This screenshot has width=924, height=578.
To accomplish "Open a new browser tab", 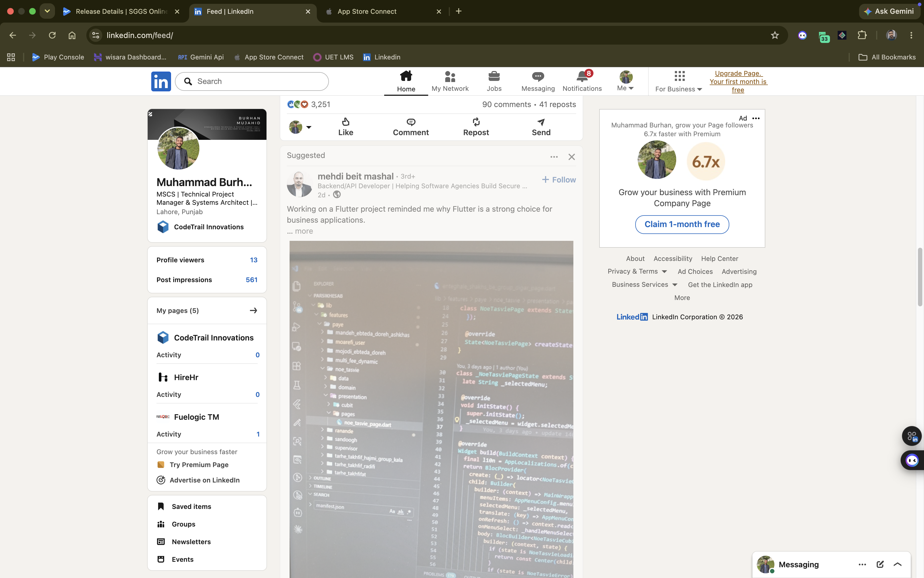I will tap(459, 12).
